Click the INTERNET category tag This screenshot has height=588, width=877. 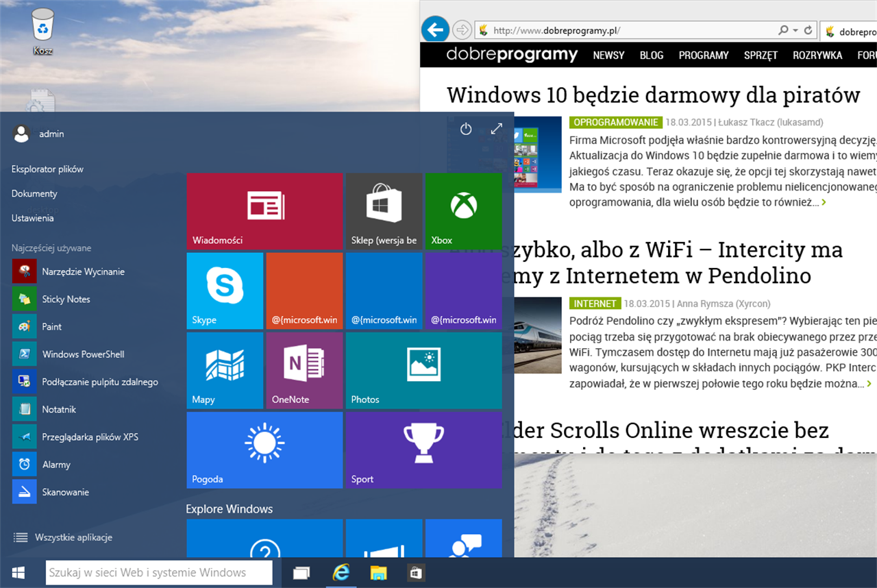[595, 303]
